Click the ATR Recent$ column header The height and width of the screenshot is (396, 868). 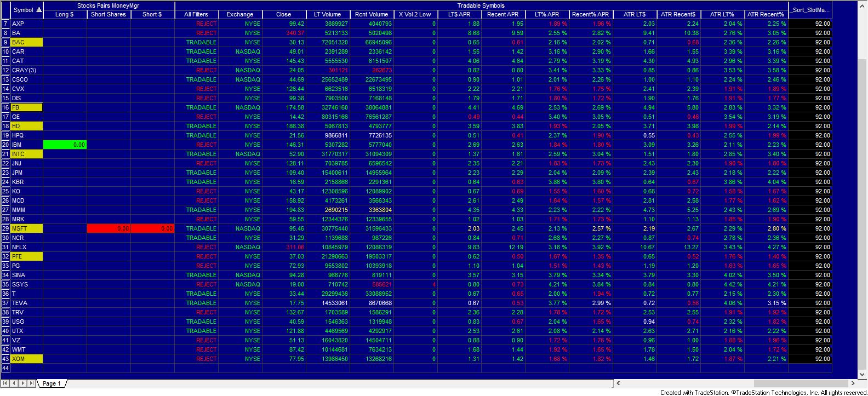coord(678,14)
